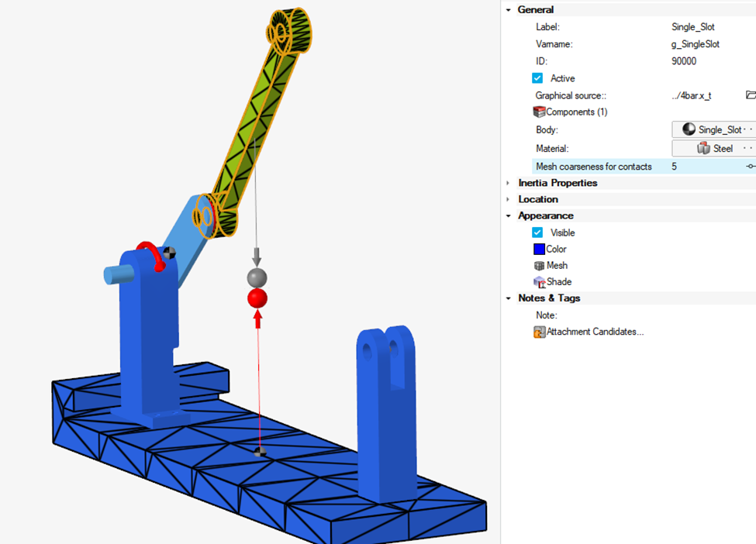Click the Color label text
Image resolution: width=756 pixels, height=544 pixels.
pos(556,249)
